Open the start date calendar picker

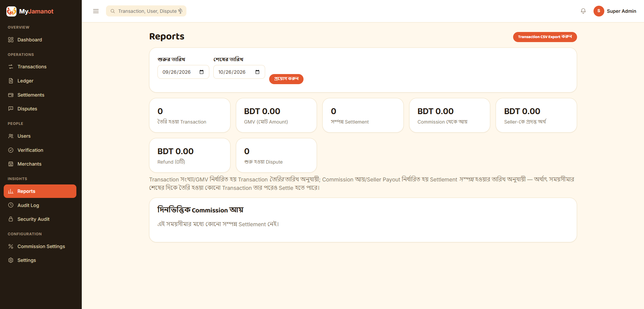point(202,72)
